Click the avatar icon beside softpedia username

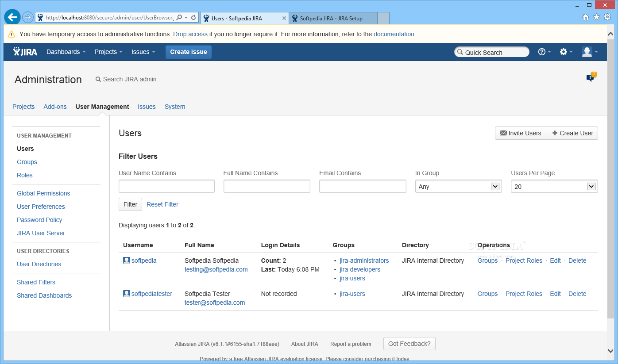tap(127, 261)
